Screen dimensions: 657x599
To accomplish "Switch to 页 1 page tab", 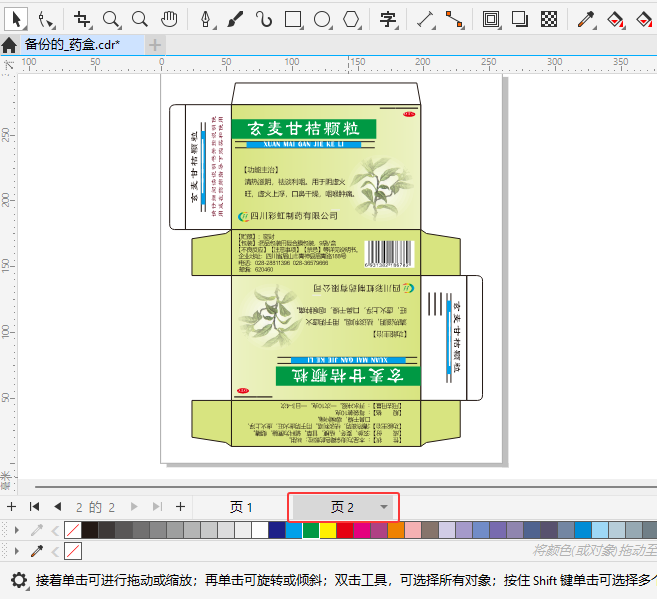I will point(241,507).
